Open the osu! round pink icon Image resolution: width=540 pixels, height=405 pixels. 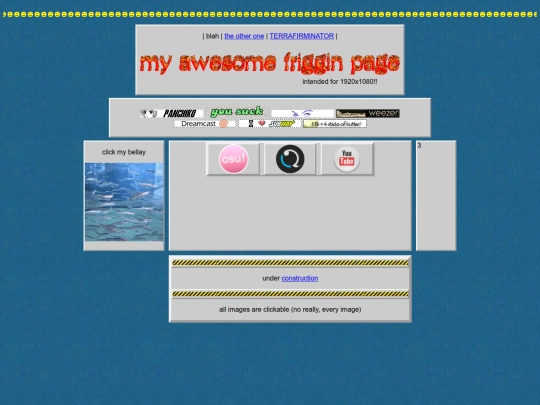click(x=233, y=159)
